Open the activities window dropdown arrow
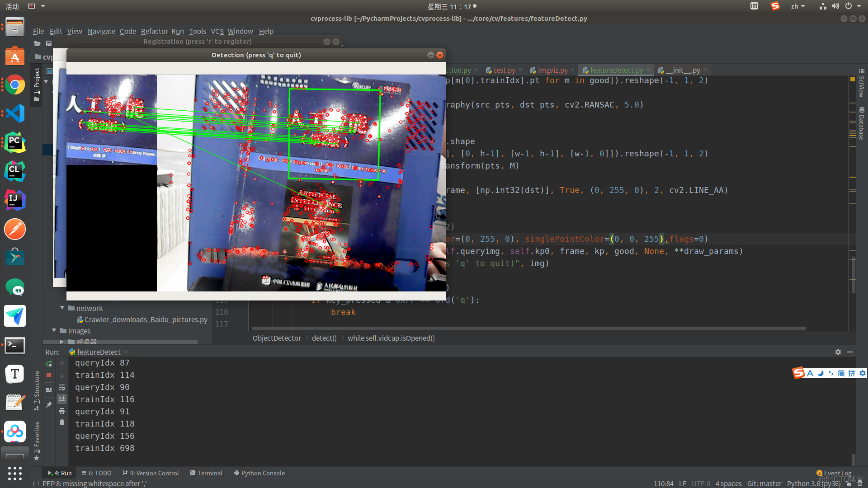 43,6
